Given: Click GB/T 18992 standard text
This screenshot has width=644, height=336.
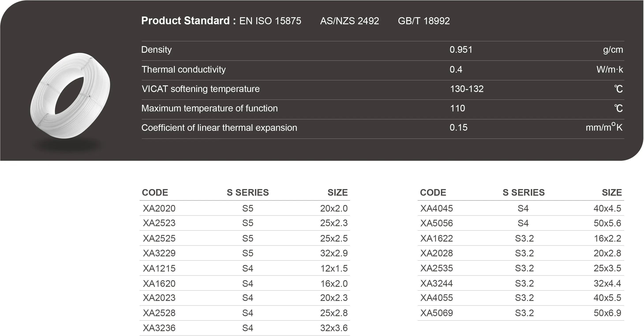Looking at the screenshot, I should [423, 21].
